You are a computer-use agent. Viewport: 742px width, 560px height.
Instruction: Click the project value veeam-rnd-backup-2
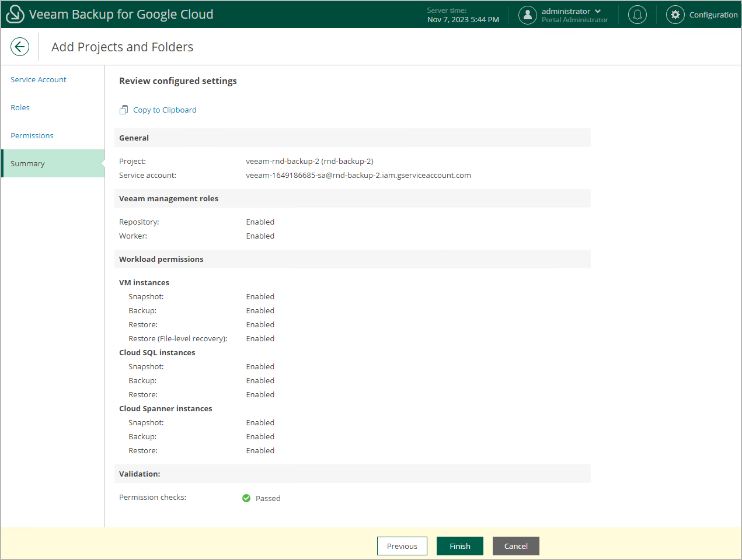309,161
